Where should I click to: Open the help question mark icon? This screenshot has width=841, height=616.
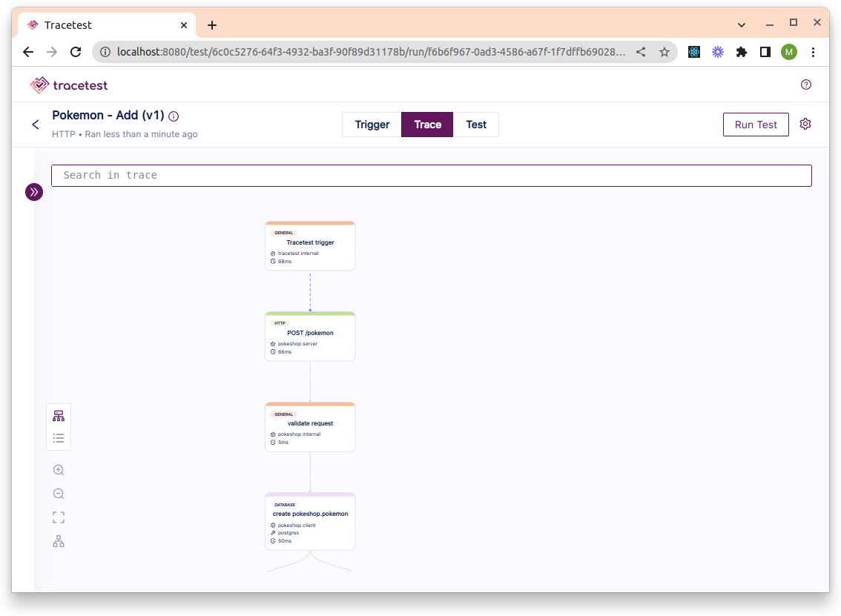pos(805,85)
